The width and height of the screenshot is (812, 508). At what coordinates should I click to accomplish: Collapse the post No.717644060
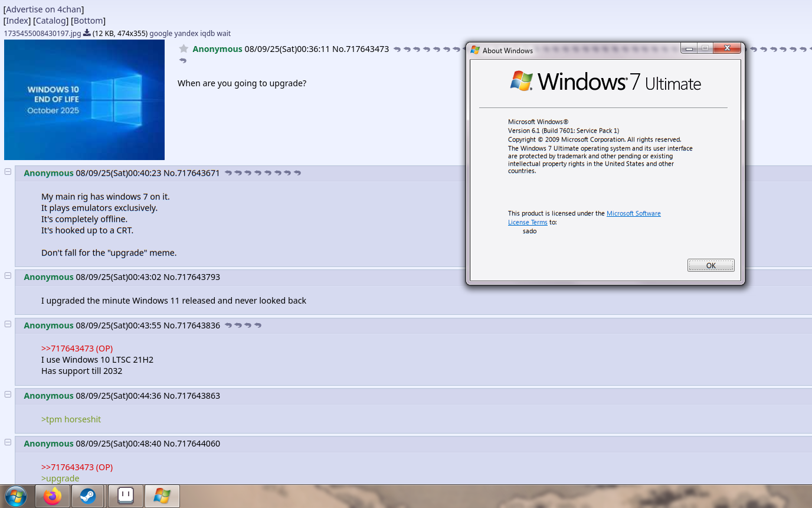[x=8, y=442]
